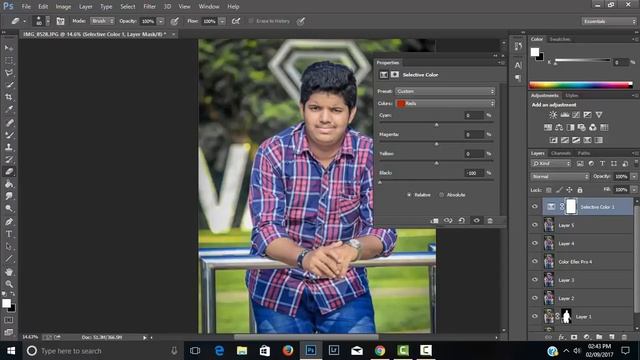Select the Relative radio button
The width and height of the screenshot is (640, 360).
click(409, 195)
